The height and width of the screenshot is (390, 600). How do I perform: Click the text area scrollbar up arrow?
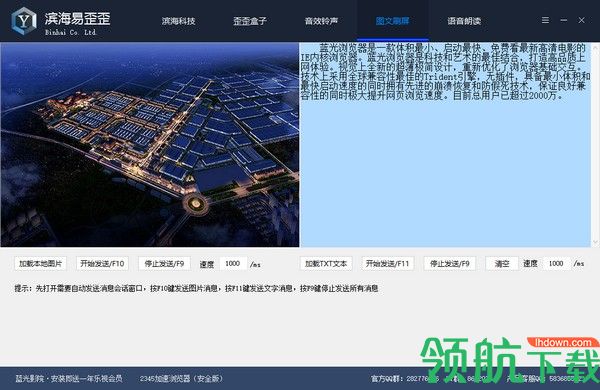[595, 47]
